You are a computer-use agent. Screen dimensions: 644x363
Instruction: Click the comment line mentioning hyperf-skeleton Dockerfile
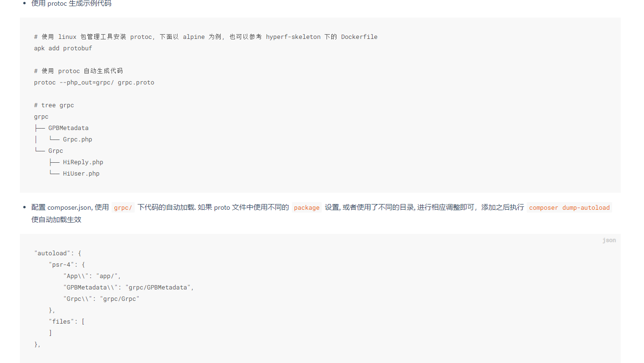pyautogui.click(x=206, y=37)
